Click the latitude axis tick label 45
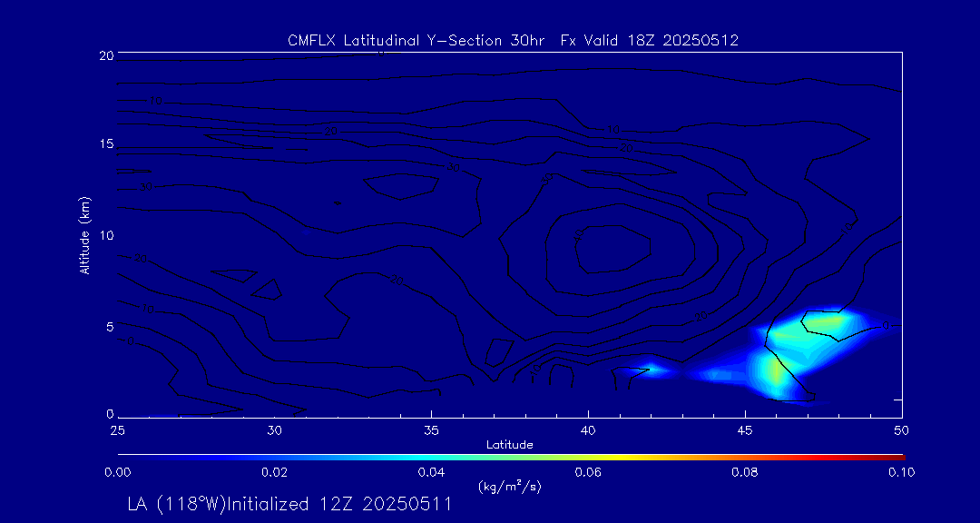980x523 pixels. pos(745,430)
